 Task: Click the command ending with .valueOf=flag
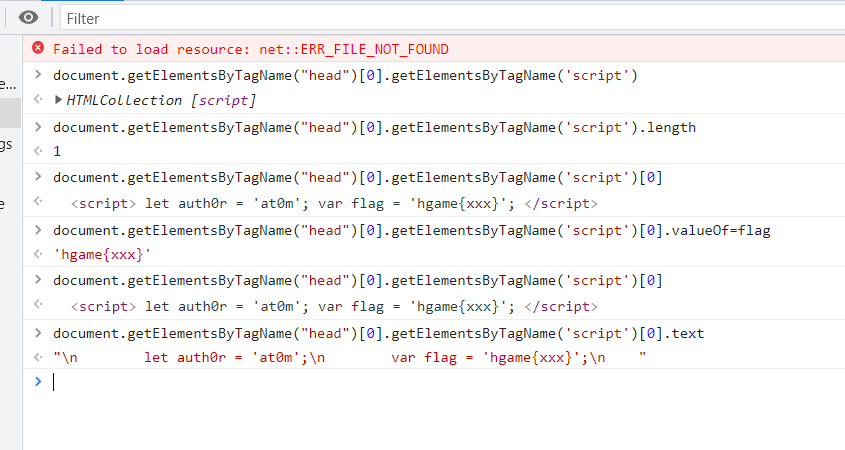[x=411, y=231]
